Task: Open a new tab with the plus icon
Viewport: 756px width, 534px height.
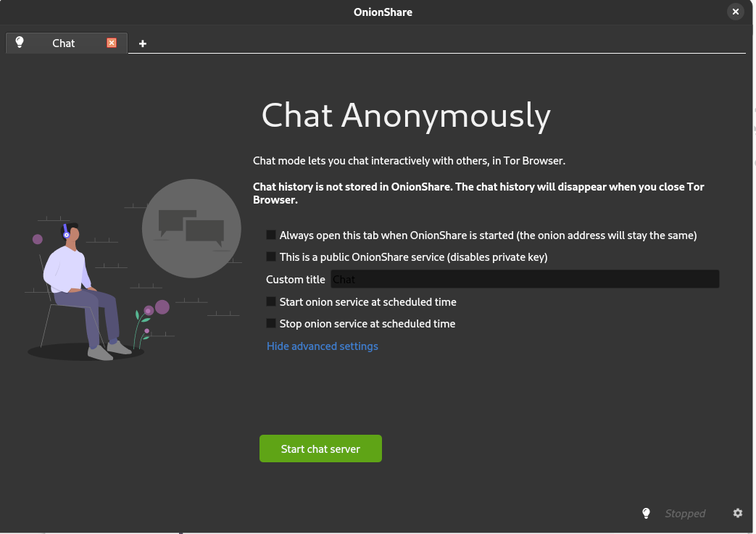Action: 142,43
